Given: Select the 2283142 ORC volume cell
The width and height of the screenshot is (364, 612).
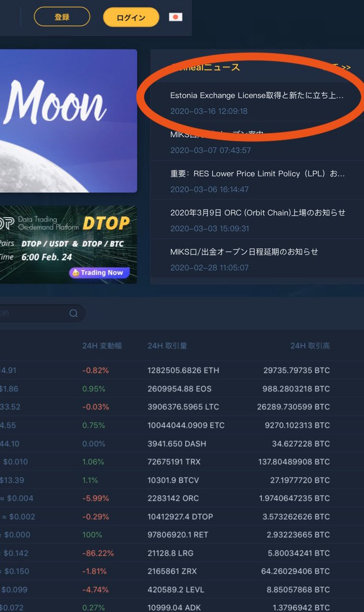Looking at the screenshot, I should click(173, 498).
